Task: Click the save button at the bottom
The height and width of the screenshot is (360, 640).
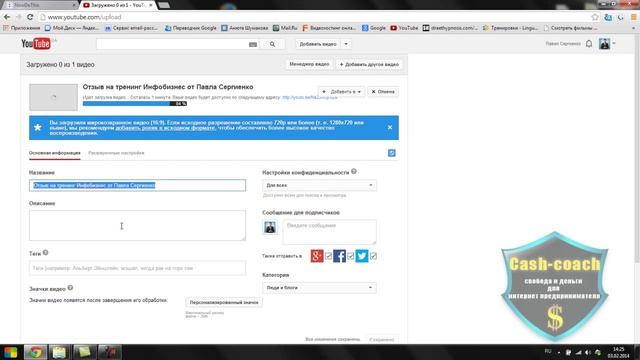Action: (382, 339)
